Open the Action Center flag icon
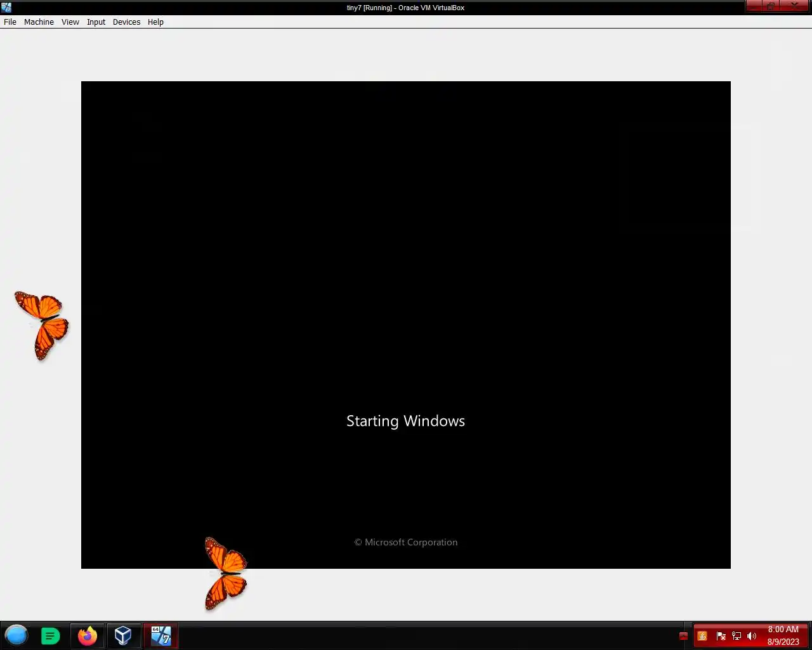Screen dimensions: 812x650 coord(721,636)
